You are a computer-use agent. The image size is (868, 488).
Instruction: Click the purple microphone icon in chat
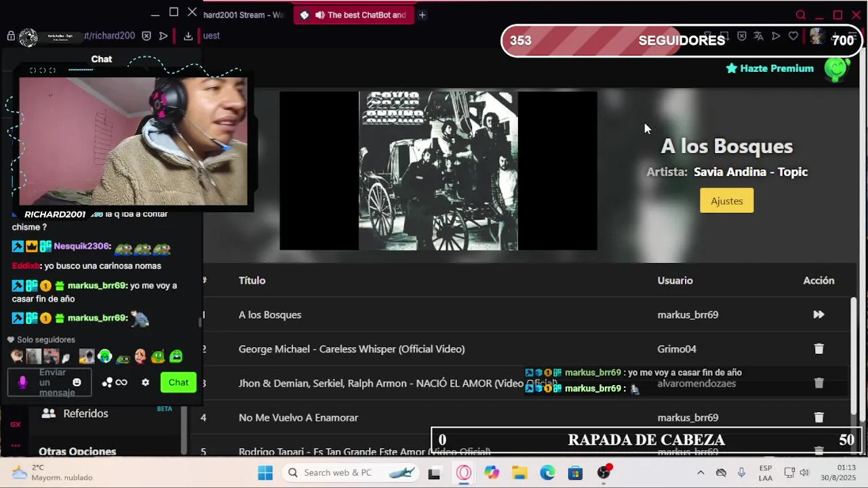[22, 383]
